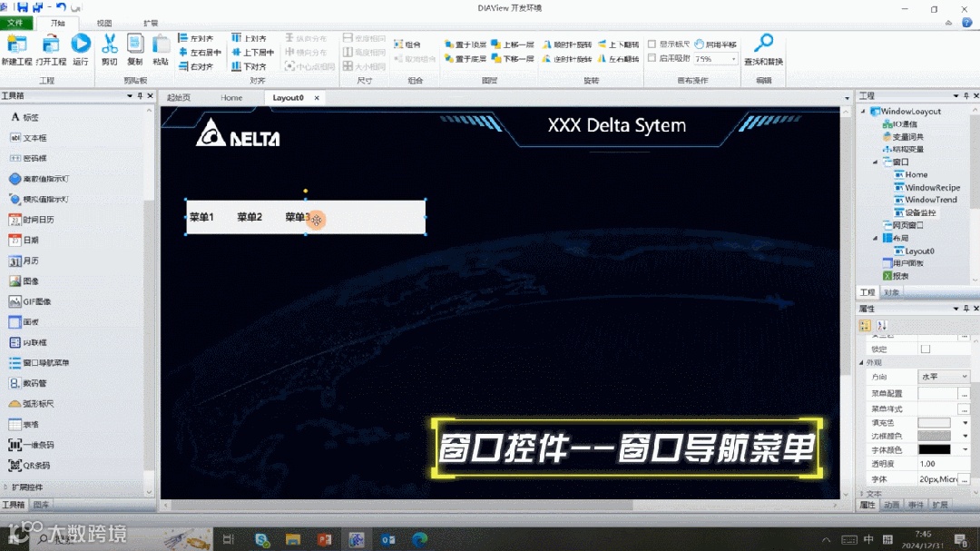This screenshot has height=551, width=980.
Task: Expand the 扩展控件 toolbox section
Action: click(x=5, y=487)
